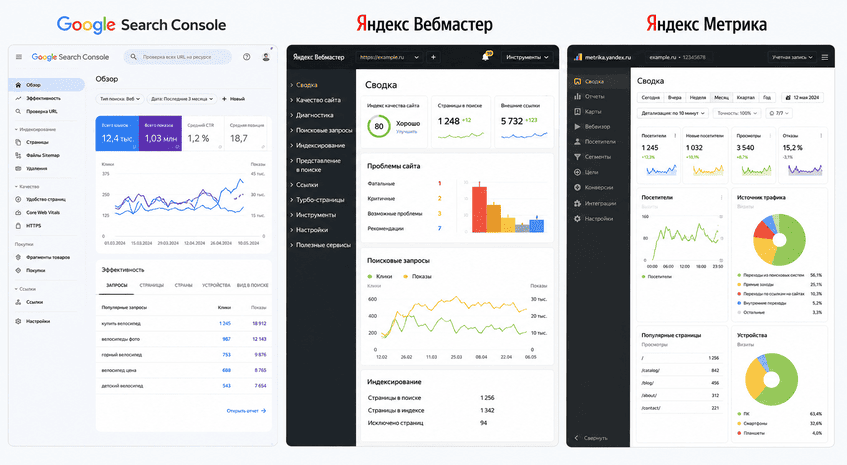This screenshot has width=847, height=465.
Task: Click the 12 мая 2024 date button
Action: coord(802,98)
